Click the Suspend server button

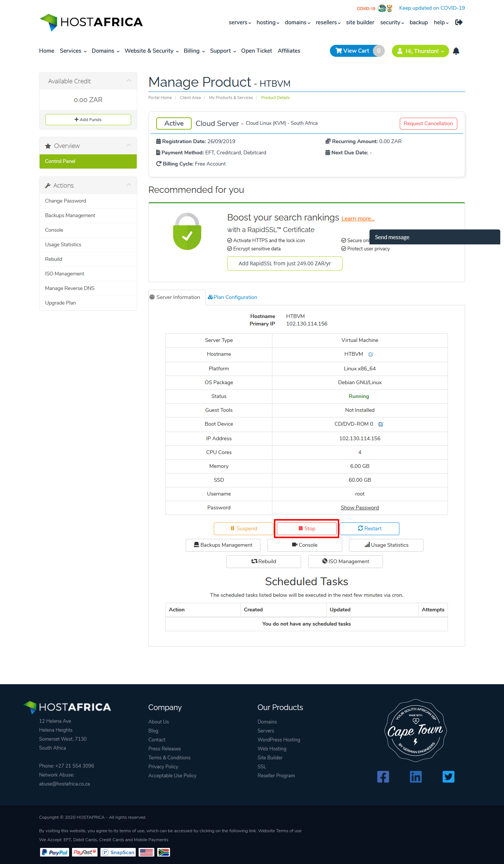[x=244, y=529]
